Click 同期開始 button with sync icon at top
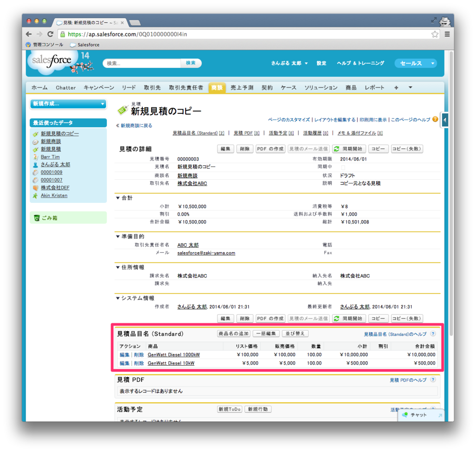The height and width of the screenshot is (452, 476). 349,149
